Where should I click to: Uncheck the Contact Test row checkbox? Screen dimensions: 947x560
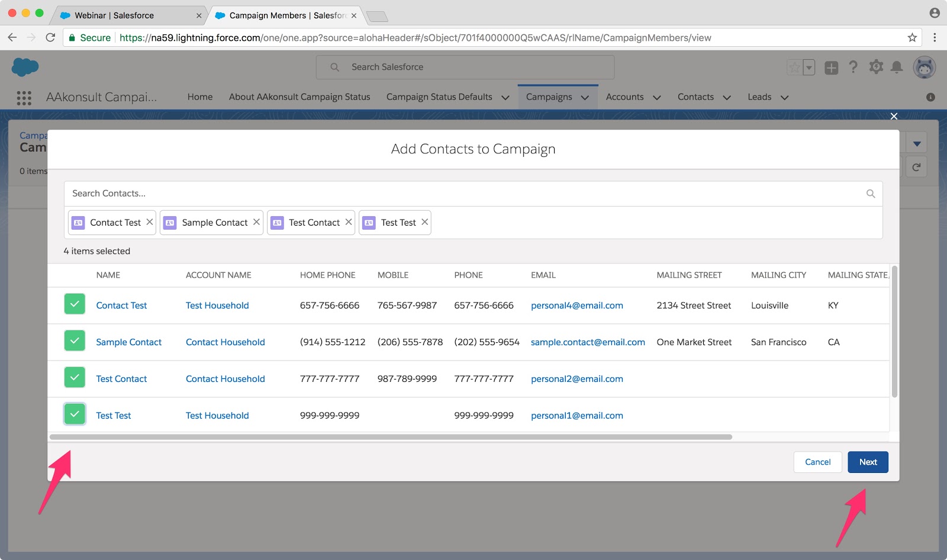[75, 304]
